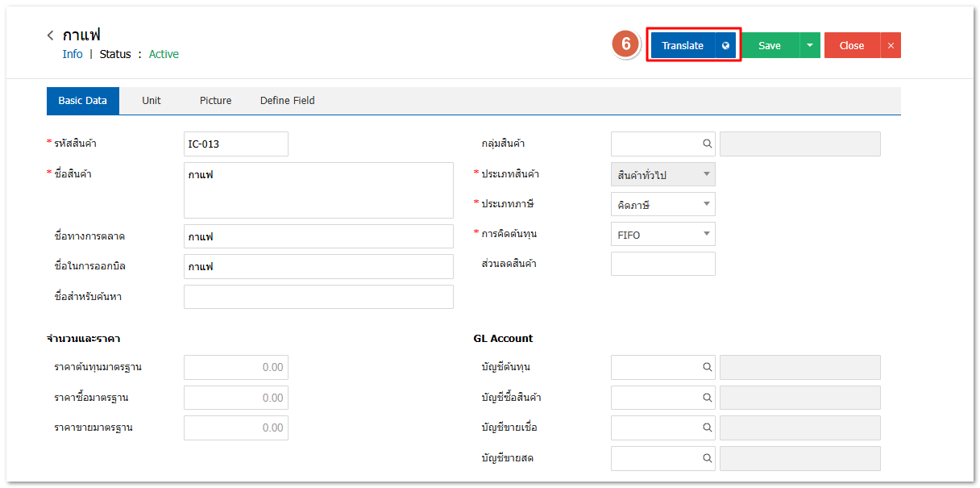Image resolution: width=980 pixels, height=488 pixels.
Task: Go to the Define Field tab
Action: (287, 101)
